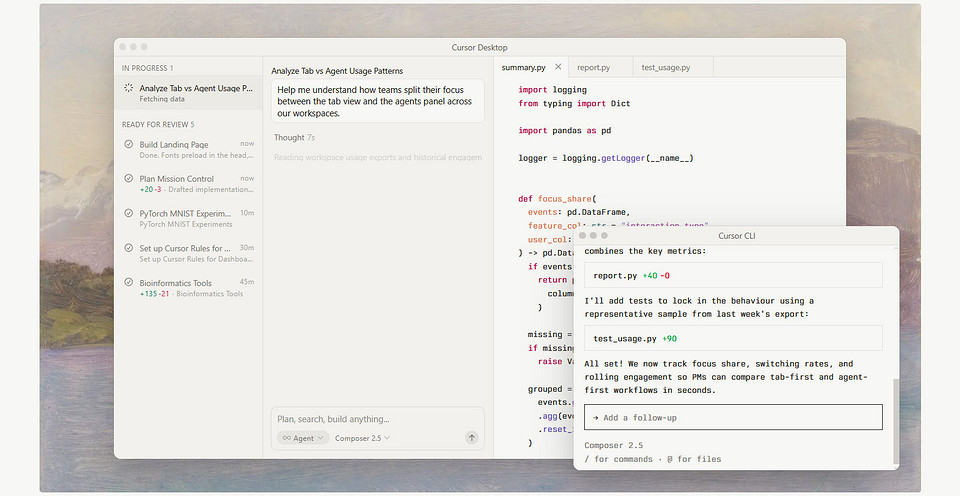Expand the Thought 7s section

pos(294,138)
